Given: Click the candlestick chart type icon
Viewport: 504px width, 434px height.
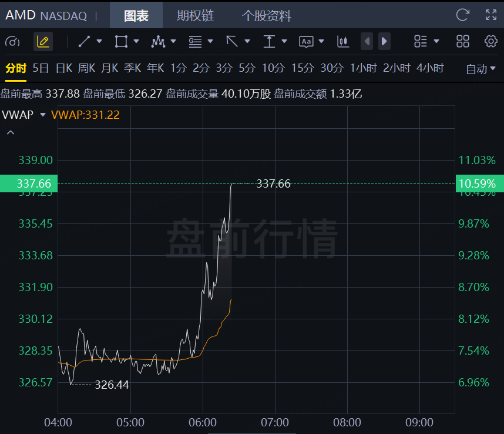Looking at the screenshot, I should [x=343, y=42].
